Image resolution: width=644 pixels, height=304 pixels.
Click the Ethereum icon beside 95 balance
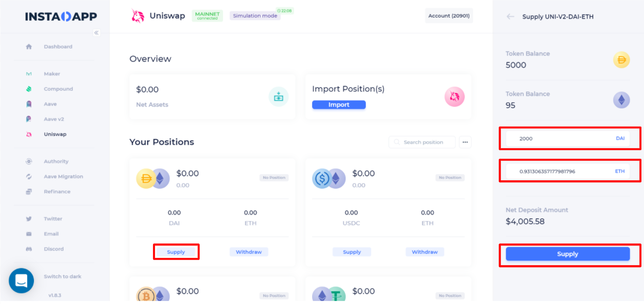click(x=621, y=100)
